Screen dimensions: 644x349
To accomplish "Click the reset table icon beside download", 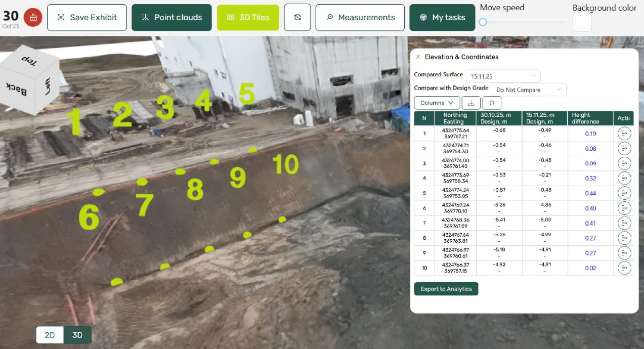I will coord(492,103).
